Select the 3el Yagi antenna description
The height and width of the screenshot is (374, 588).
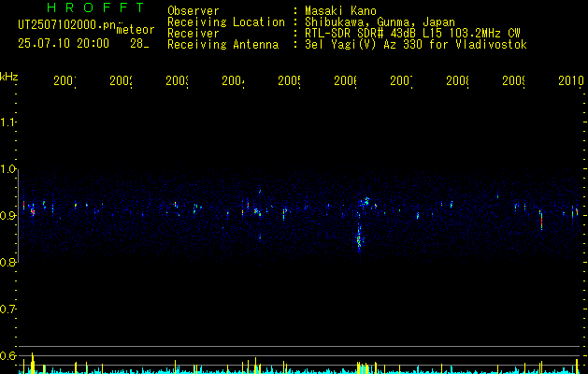tap(416, 45)
